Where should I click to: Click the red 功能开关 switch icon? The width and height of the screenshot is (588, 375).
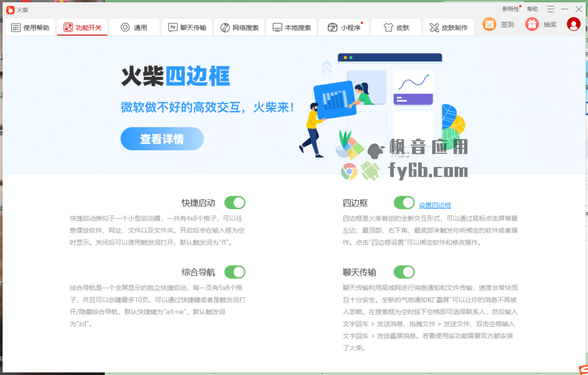pyautogui.click(x=68, y=27)
